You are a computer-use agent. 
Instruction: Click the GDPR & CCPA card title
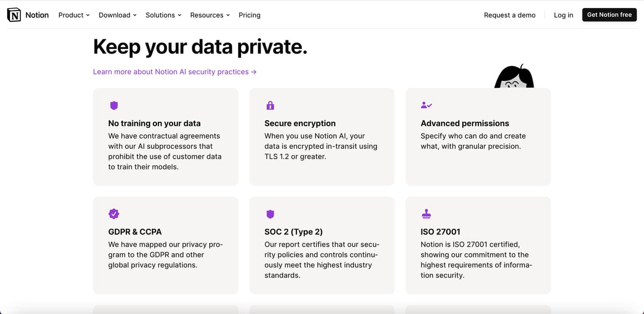tap(135, 232)
